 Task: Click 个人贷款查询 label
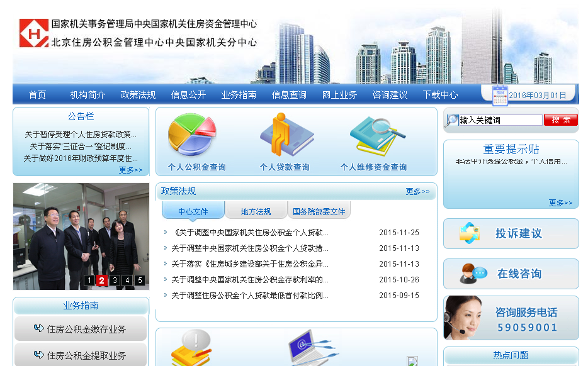[x=285, y=167]
